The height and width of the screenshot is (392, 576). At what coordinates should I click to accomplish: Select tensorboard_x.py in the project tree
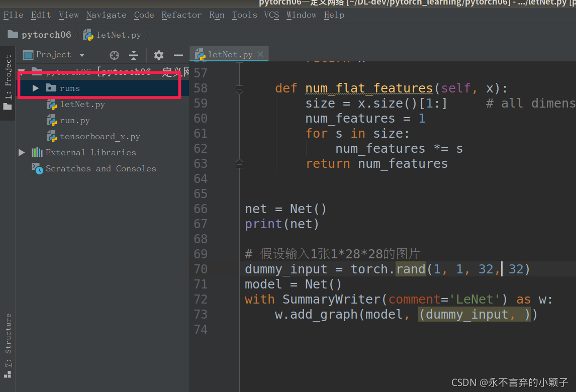pyautogui.click(x=100, y=137)
